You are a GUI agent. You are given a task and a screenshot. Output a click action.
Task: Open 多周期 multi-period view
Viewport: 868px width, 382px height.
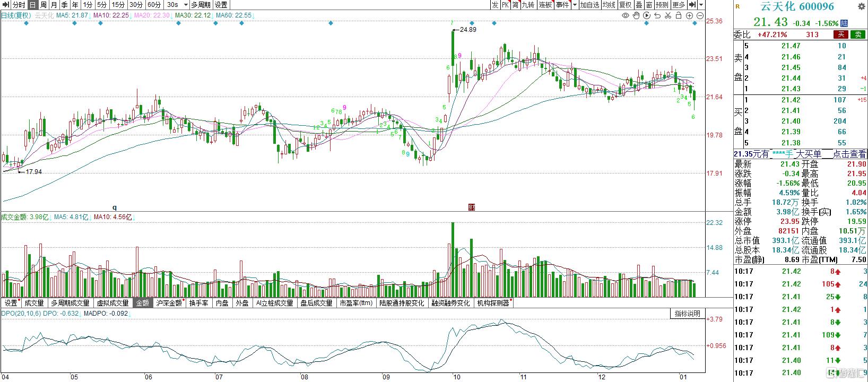coord(201,5)
